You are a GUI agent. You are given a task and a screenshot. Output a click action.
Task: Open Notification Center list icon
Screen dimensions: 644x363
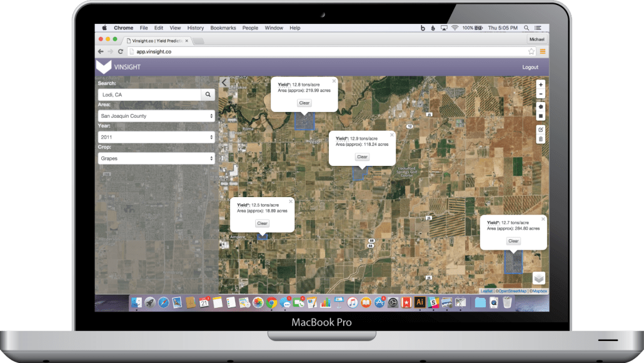coord(538,28)
